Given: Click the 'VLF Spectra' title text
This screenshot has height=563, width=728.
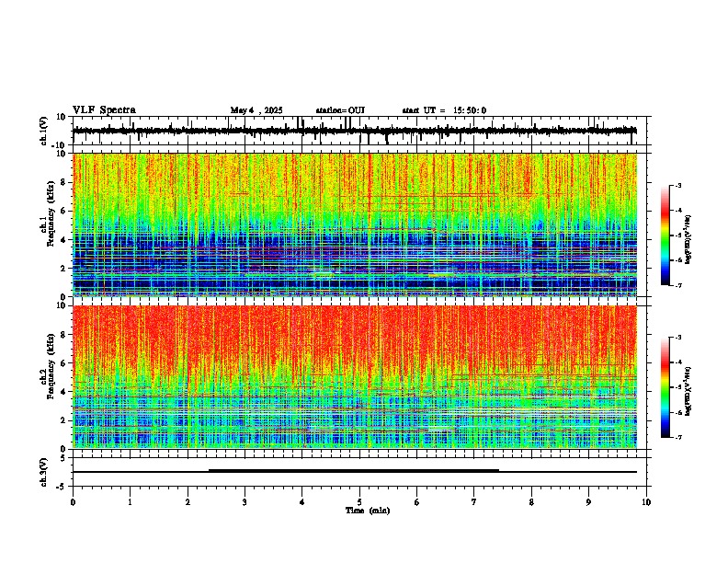Looking at the screenshot, I should pyautogui.click(x=104, y=109).
